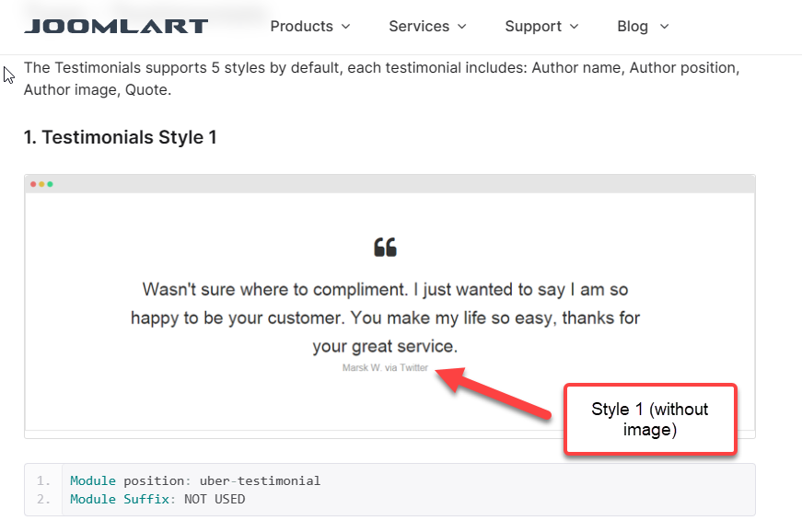Viewport: 802px width, 532px height.
Task: Click the yellow dot in the preview window
Action: 41,184
